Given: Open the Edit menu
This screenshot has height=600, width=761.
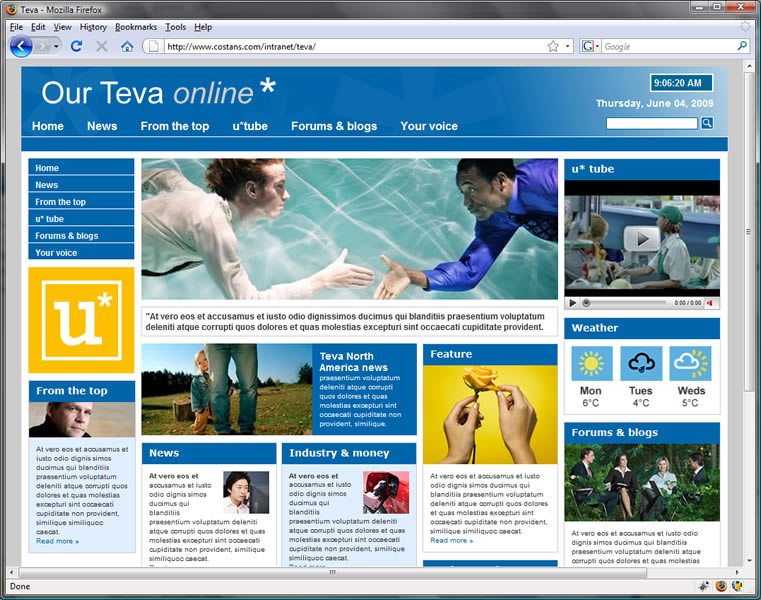Looking at the screenshot, I should click(x=38, y=27).
